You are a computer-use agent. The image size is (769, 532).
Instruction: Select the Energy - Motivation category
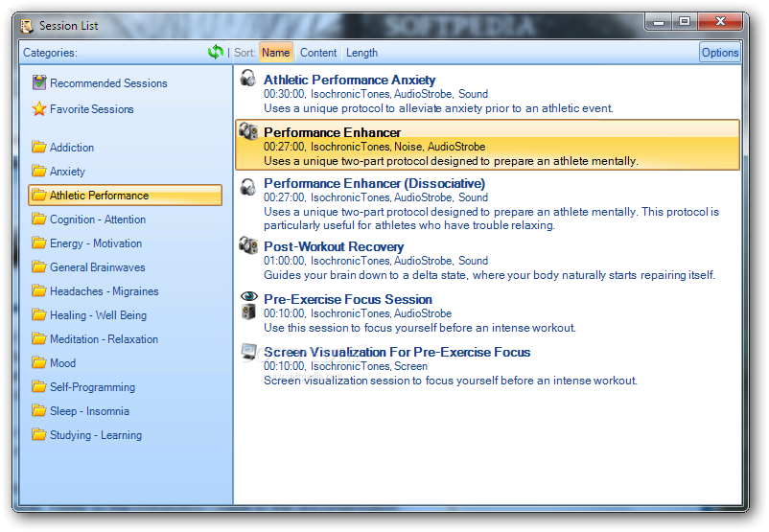[x=96, y=243]
